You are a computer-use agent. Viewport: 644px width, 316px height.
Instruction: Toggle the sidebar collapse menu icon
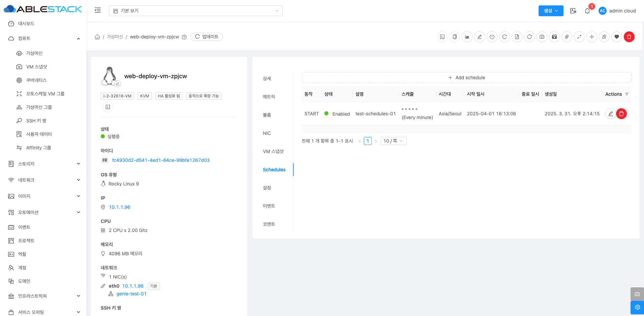98,10
